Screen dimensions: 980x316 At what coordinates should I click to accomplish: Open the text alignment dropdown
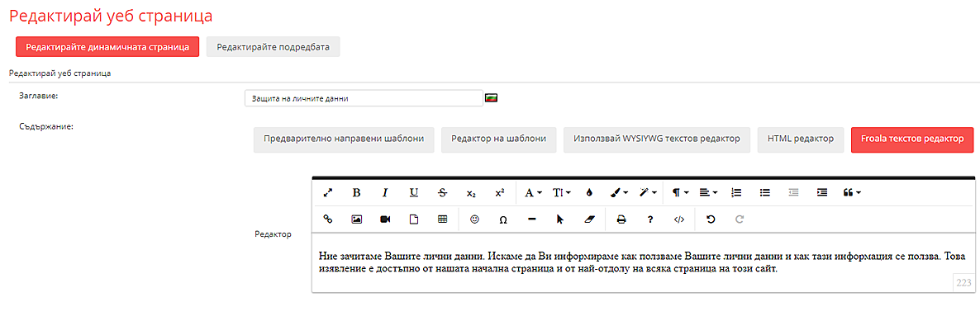[708, 193]
